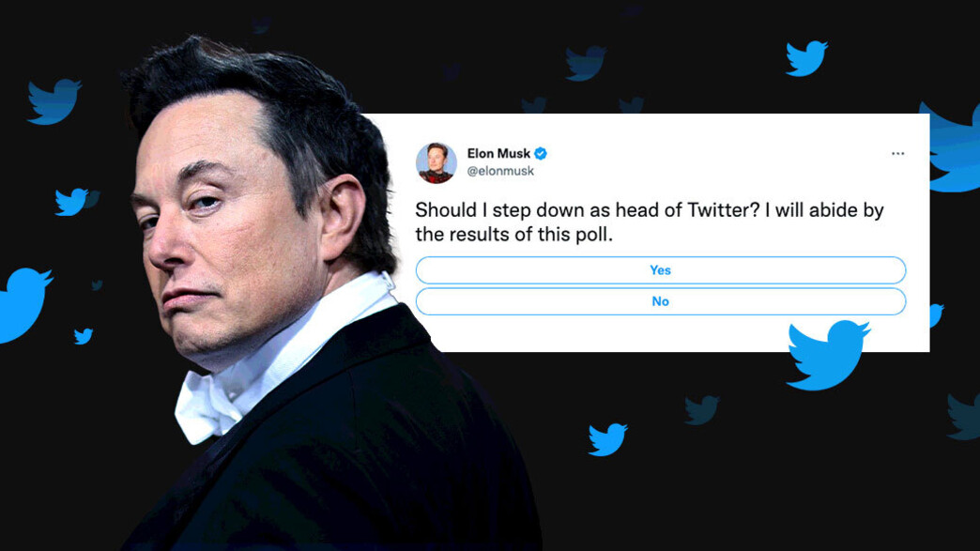The height and width of the screenshot is (551, 980).
Task: Click the tiny Twitter bird left of the man's chin
Action: (x=84, y=336)
